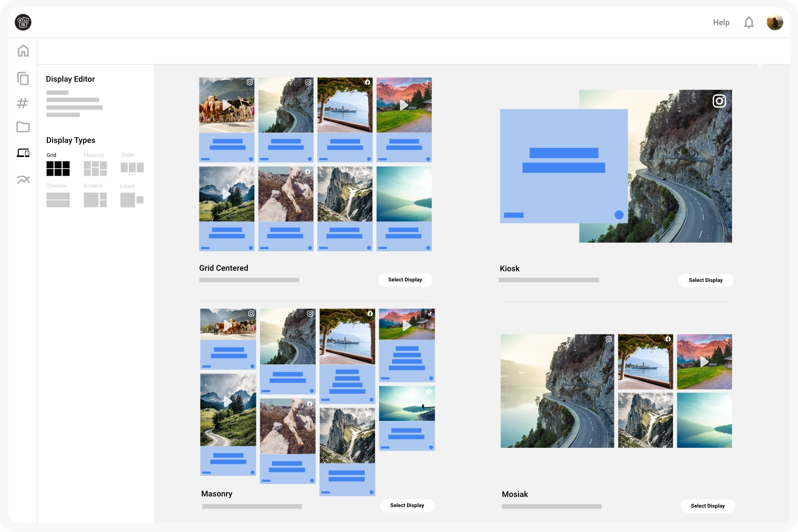Click Select Display under Grid Centered
The height and width of the screenshot is (532, 798).
(x=405, y=279)
